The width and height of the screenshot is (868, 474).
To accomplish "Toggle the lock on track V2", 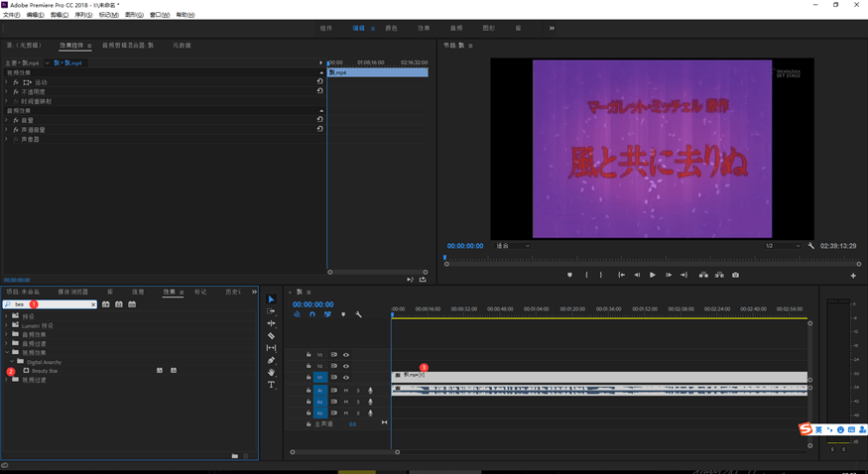I will [x=309, y=366].
